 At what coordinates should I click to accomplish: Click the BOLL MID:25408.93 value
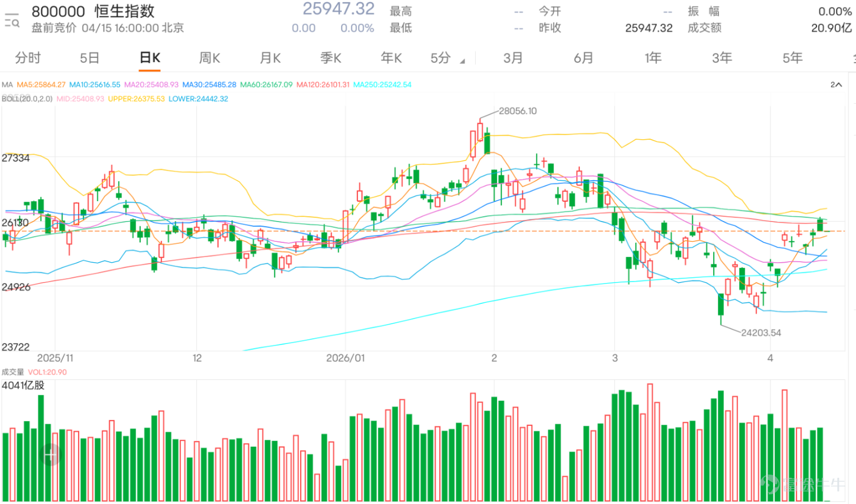tap(80, 99)
